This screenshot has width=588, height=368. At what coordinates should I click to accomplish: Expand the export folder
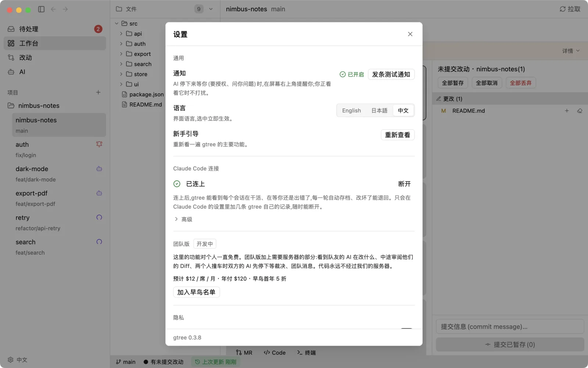coord(121,54)
